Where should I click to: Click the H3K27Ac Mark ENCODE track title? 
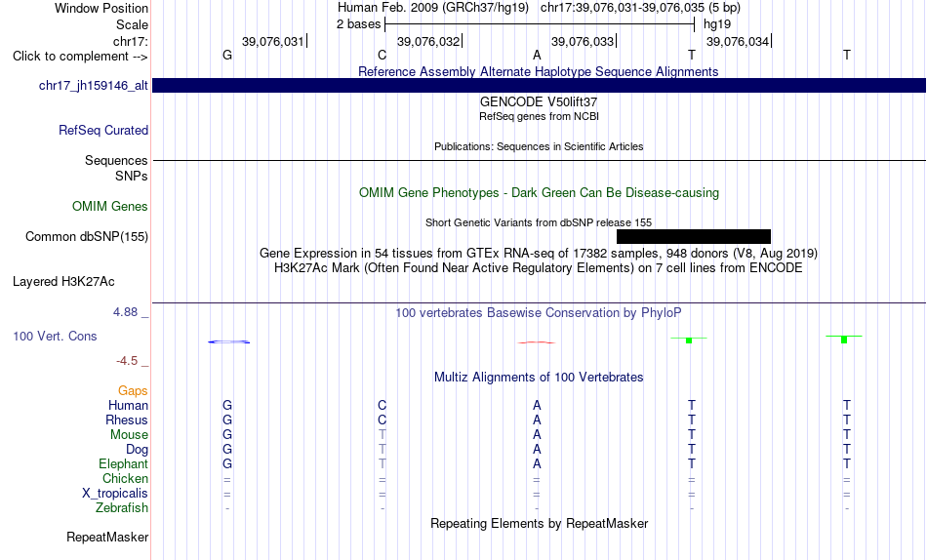point(539,268)
